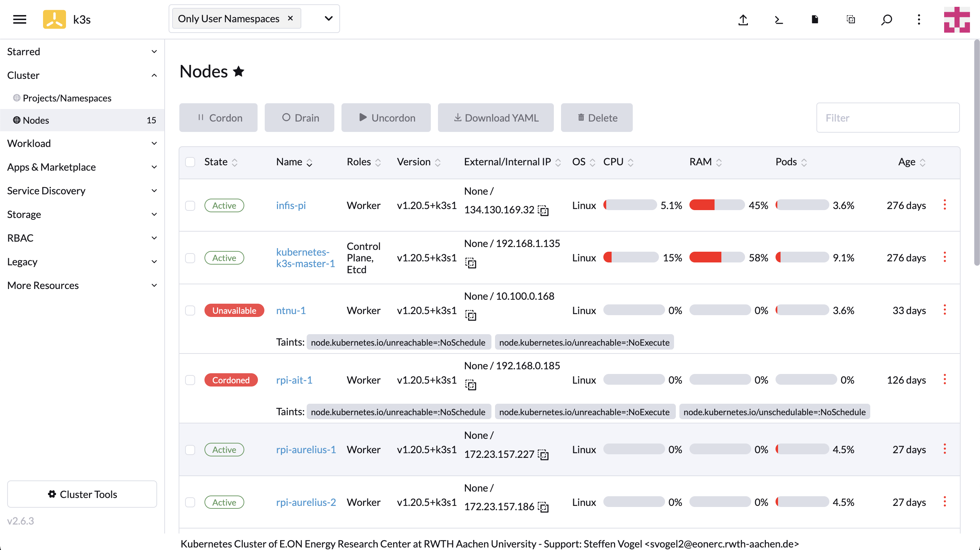Copy KubeConfig to clipboard icon
Screen dimensions: 980x550
[x=851, y=19]
